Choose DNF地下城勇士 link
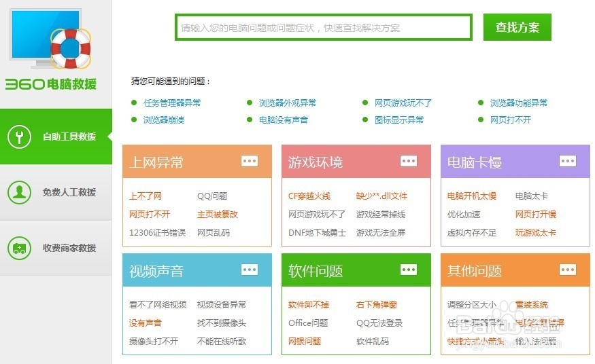This screenshot has height=364, width=595. [x=318, y=232]
